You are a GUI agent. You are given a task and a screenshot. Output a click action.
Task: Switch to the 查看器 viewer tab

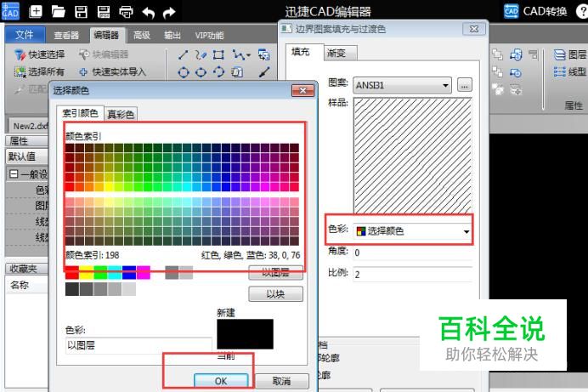pyautogui.click(x=66, y=35)
